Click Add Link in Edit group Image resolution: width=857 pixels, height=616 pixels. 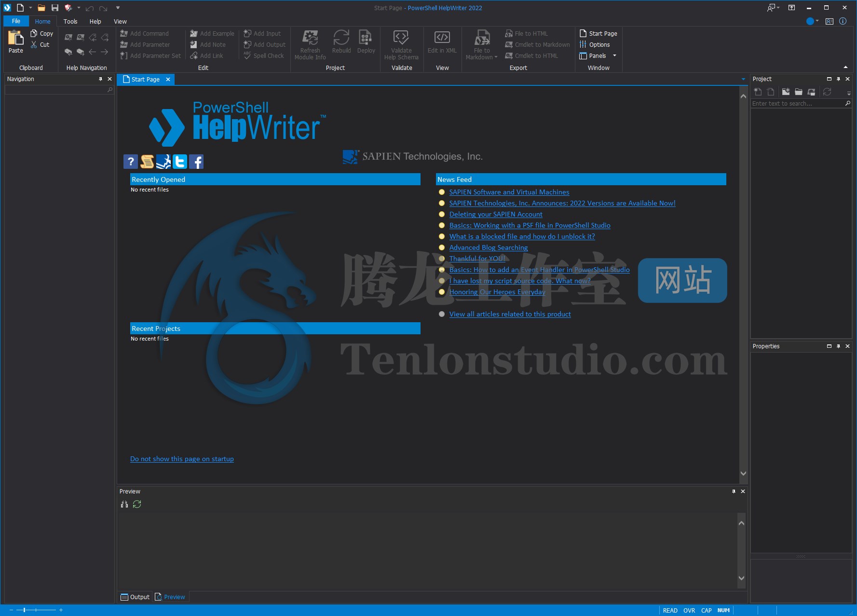[x=206, y=55]
